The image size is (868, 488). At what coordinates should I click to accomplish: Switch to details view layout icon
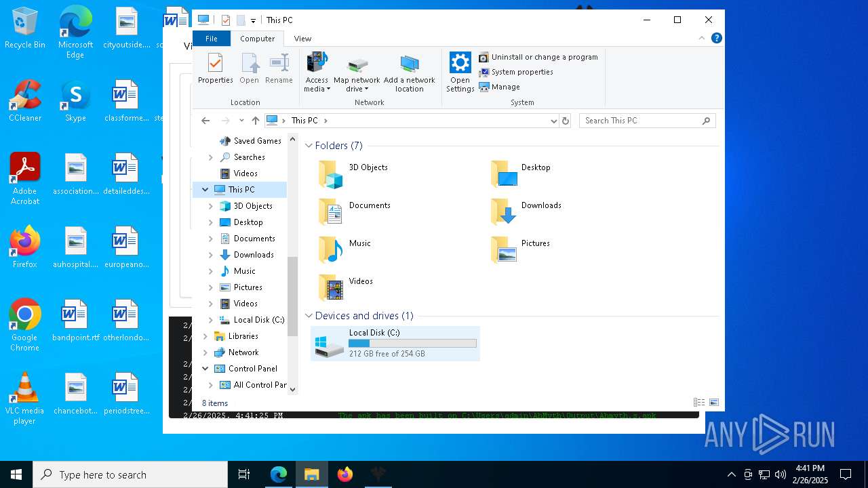pos(699,403)
